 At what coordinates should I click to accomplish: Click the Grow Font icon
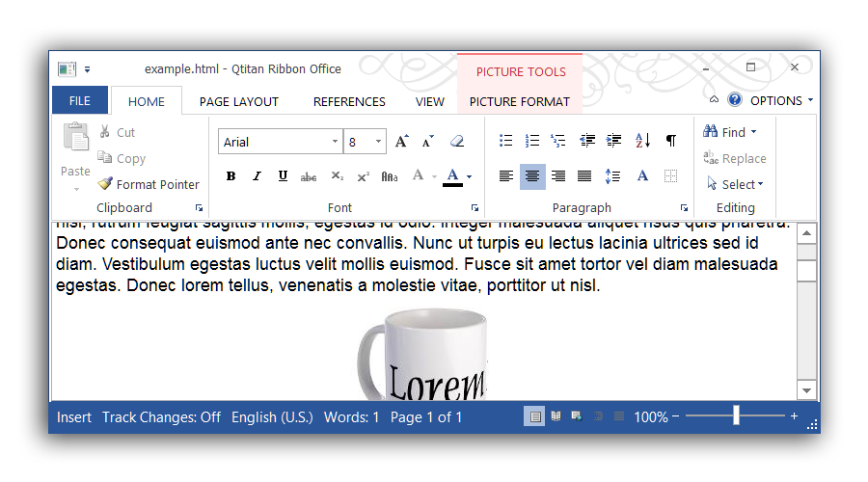pos(402,141)
